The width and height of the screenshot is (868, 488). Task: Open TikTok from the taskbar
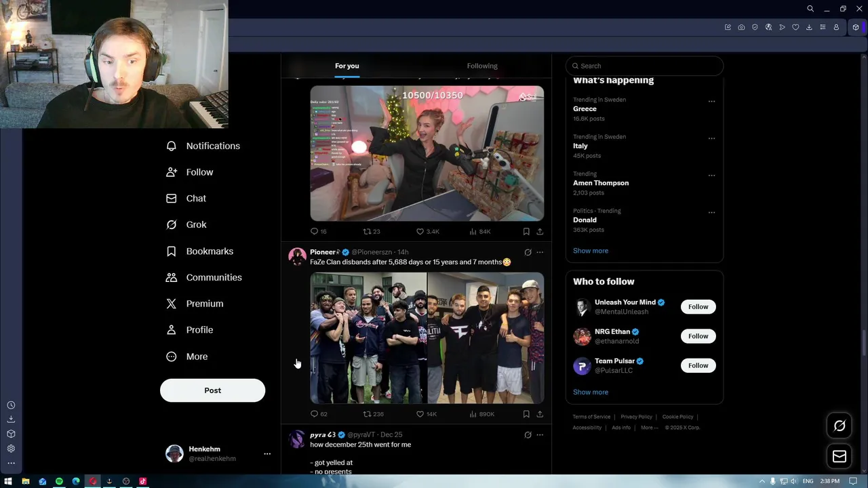click(x=142, y=481)
